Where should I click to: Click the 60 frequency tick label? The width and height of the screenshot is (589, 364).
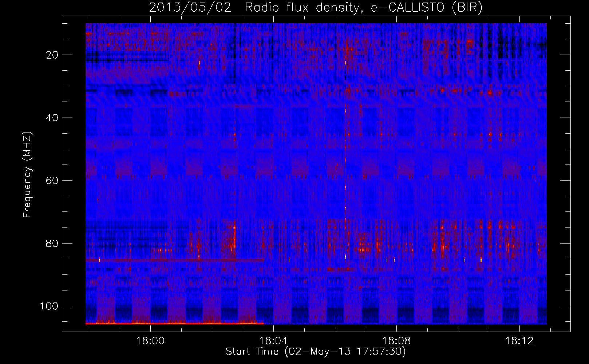coord(52,181)
